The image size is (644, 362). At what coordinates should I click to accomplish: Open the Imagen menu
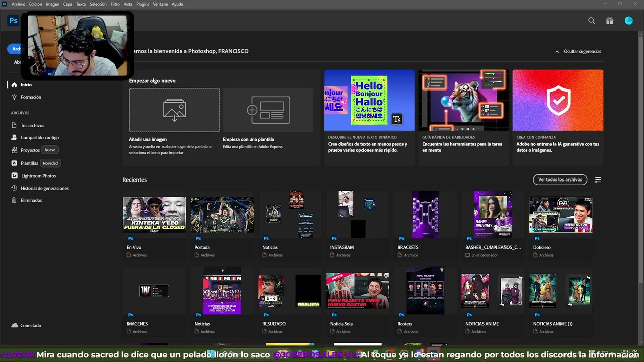coord(52,4)
